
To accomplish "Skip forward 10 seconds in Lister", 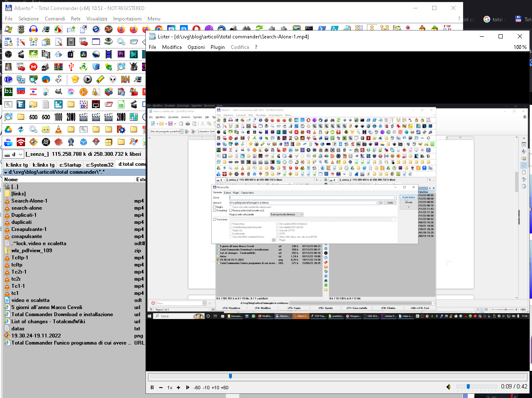I will pyautogui.click(x=216, y=388).
